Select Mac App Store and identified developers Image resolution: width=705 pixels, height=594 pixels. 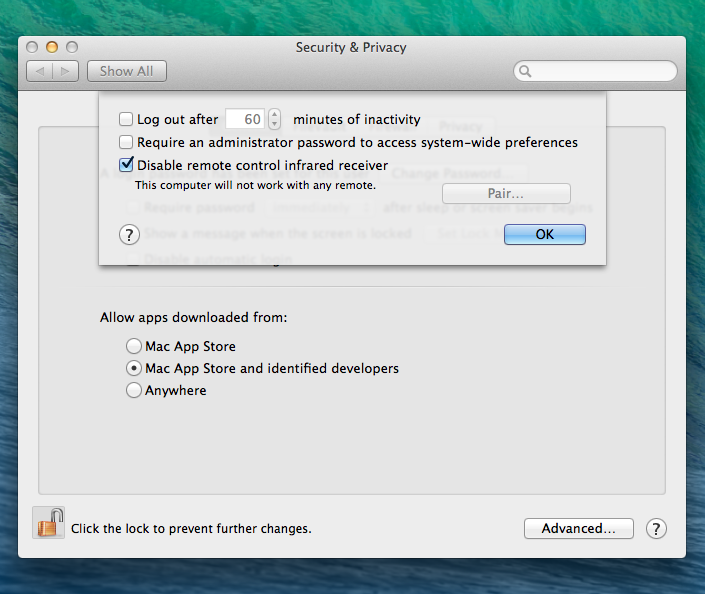[x=134, y=368]
